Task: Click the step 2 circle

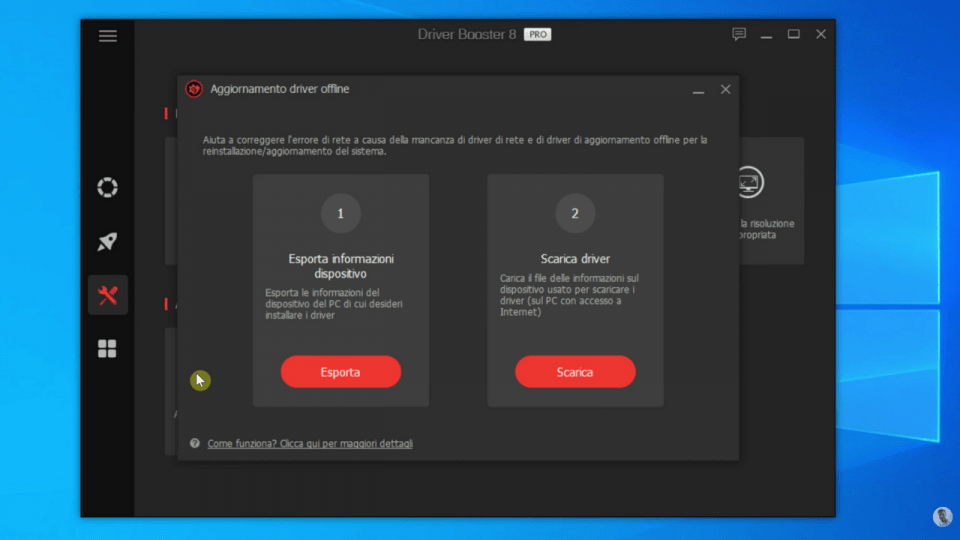Action: [x=575, y=213]
